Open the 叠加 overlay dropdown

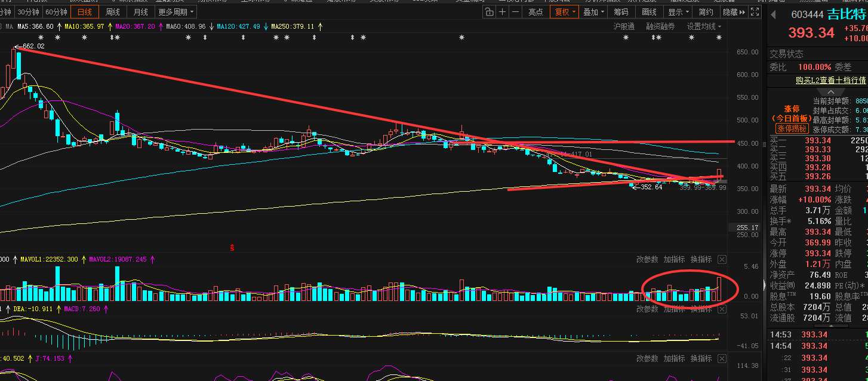click(x=593, y=12)
